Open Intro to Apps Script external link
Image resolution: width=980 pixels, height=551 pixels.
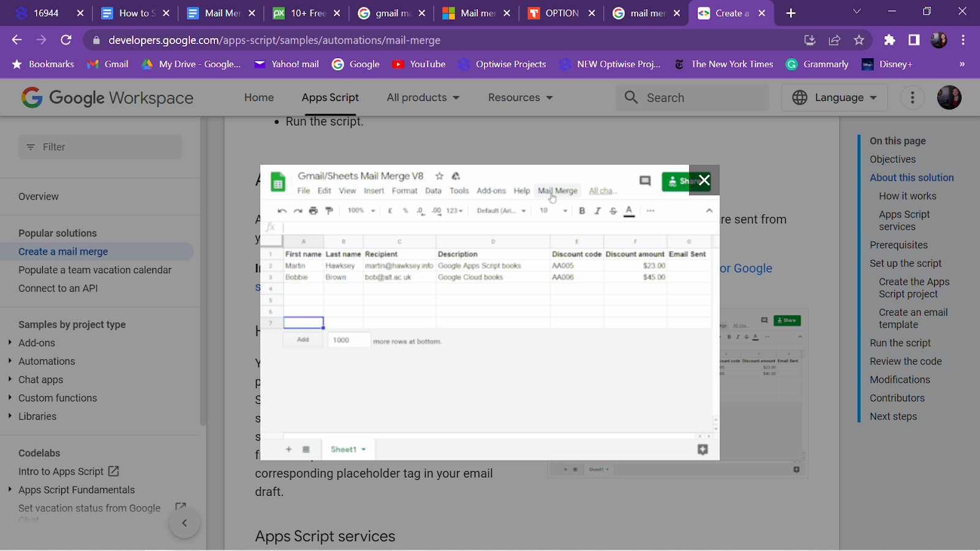tap(69, 471)
